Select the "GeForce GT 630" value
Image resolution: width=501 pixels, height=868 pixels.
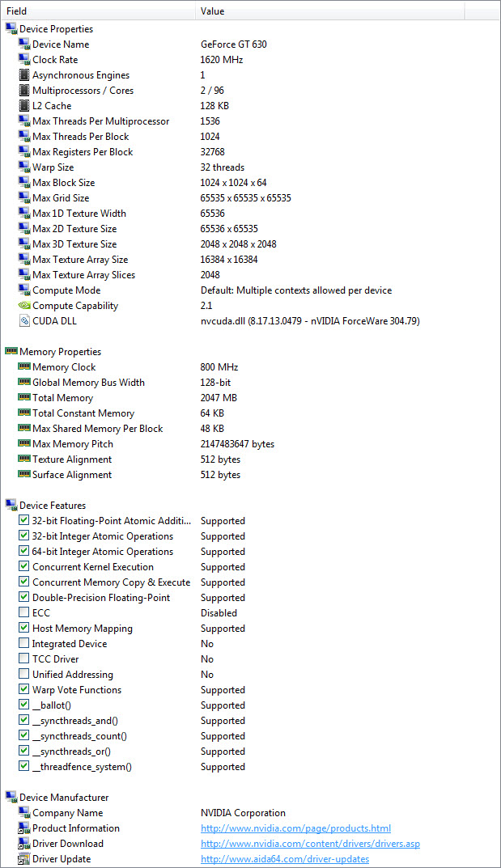pos(234,44)
